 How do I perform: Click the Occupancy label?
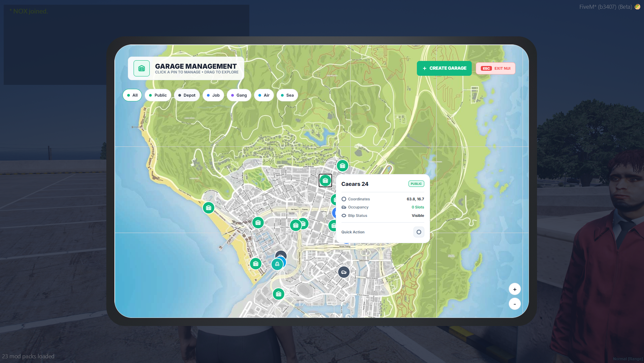tap(358, 207)
